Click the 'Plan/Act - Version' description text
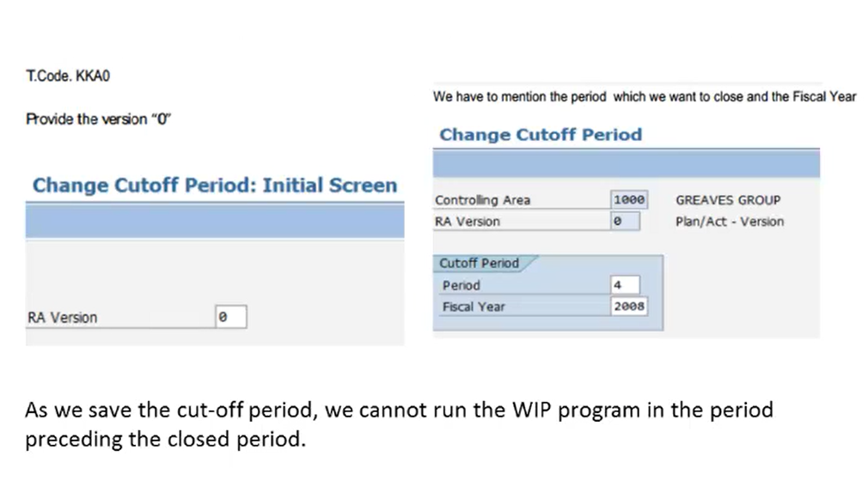The width and height of the screenshot is (868, 493). click(730, 222)
